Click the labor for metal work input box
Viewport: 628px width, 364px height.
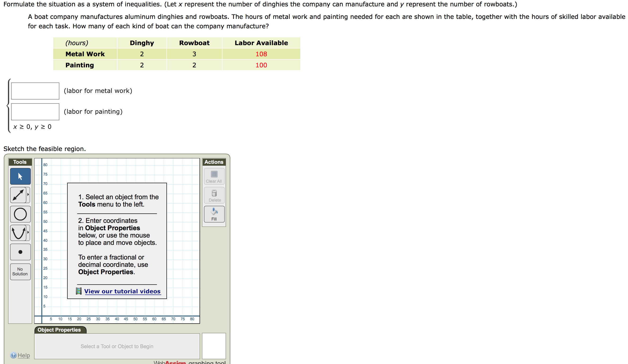click(35, 91)
